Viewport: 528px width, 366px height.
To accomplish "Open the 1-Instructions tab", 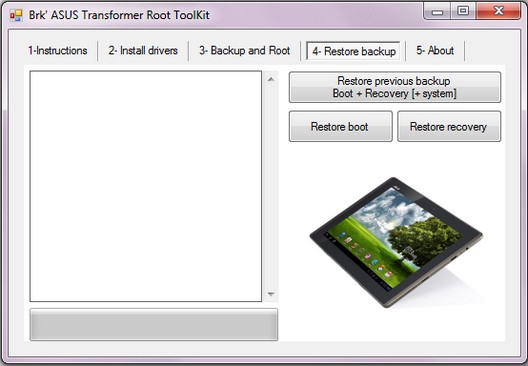I will coord(58,51).
